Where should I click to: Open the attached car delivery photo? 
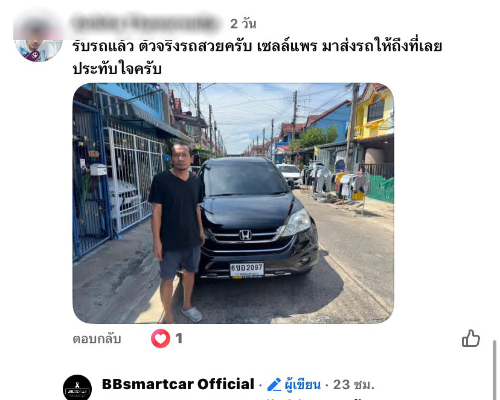click(x=233, y=203)
